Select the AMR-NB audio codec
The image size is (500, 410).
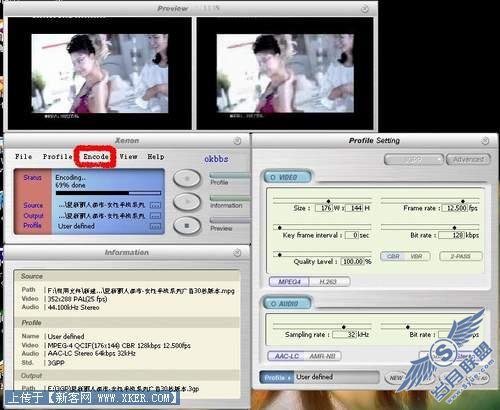click(322, 356)
